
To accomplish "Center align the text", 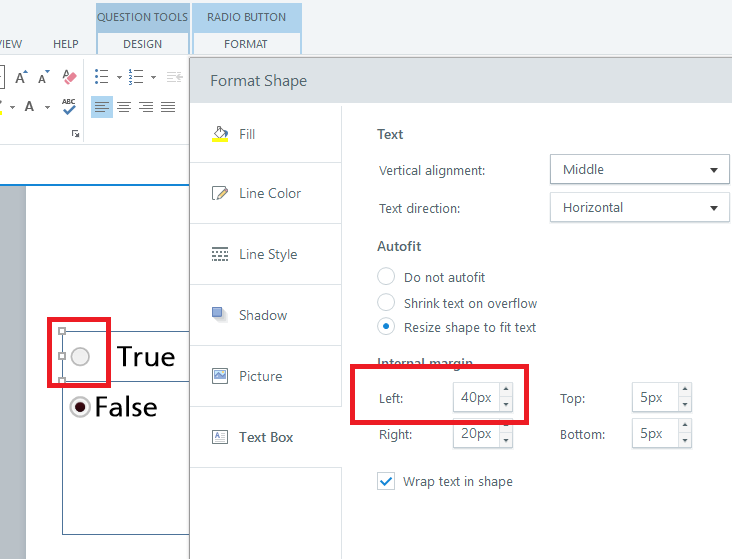I will click(x=124, y=107).
